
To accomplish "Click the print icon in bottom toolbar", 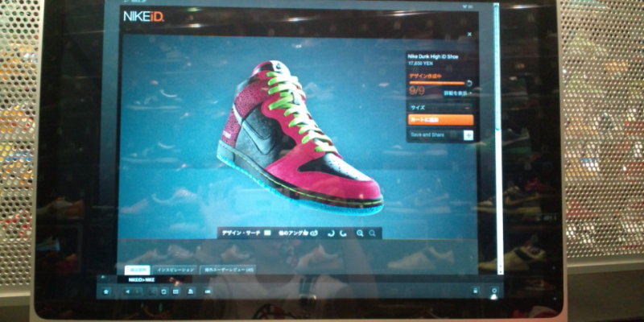I will pyautogui.click(x=191, y=291).
